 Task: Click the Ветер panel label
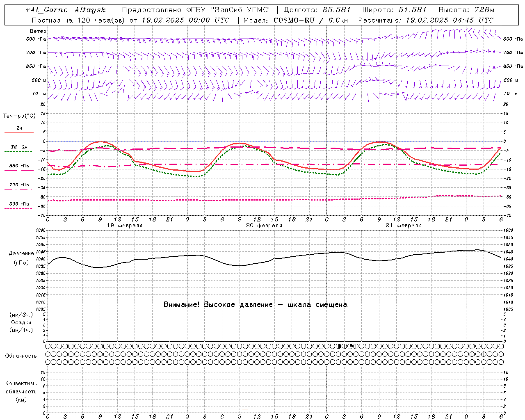[x=38, y=31]
